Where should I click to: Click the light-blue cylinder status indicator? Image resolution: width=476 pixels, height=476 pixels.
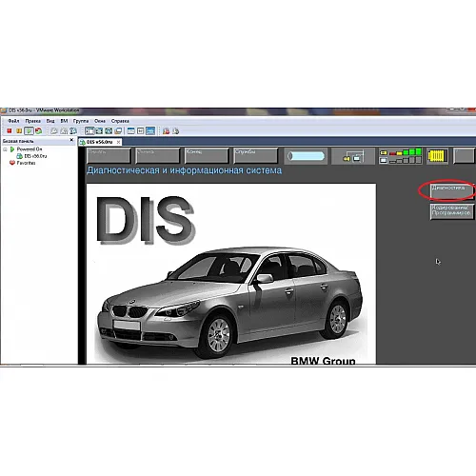coord(306,156)
